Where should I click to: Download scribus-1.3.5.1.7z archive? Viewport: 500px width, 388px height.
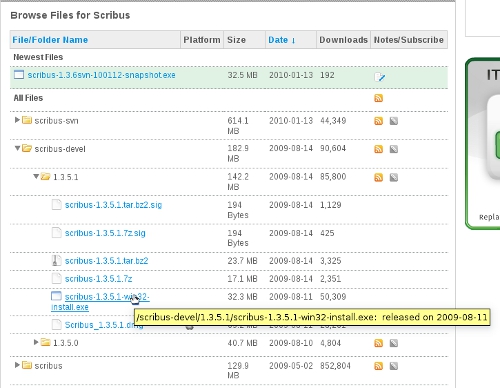click(98, 279)
